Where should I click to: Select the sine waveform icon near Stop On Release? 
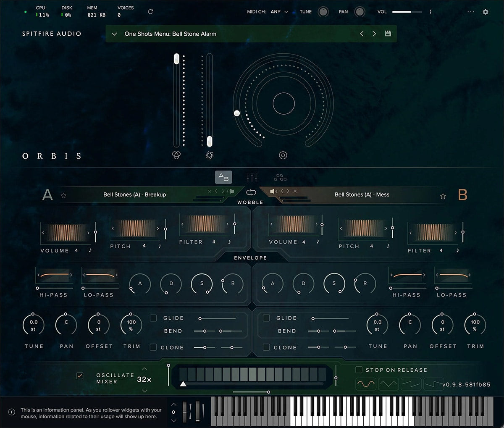(365, 383)
